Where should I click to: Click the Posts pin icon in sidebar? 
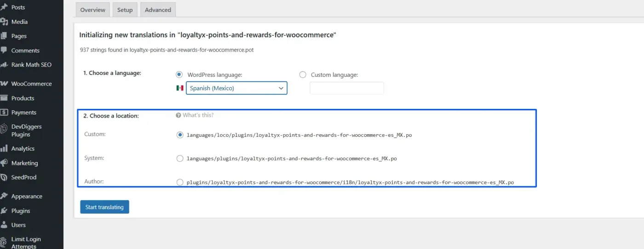4,7
